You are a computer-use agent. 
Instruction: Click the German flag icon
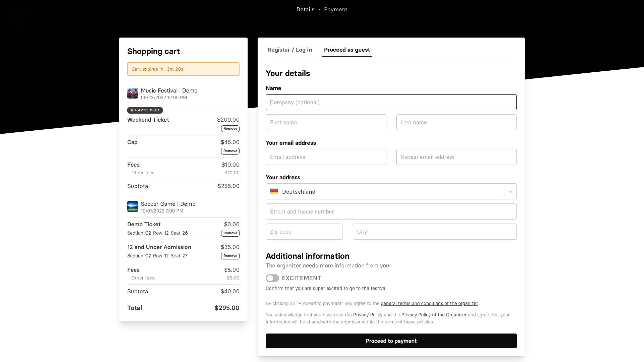pos(274,192)
